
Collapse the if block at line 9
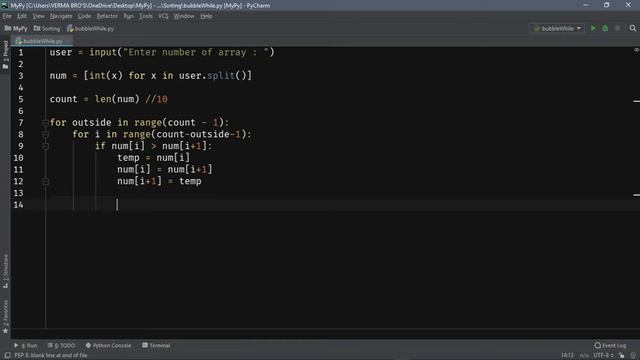coord(45,146)
